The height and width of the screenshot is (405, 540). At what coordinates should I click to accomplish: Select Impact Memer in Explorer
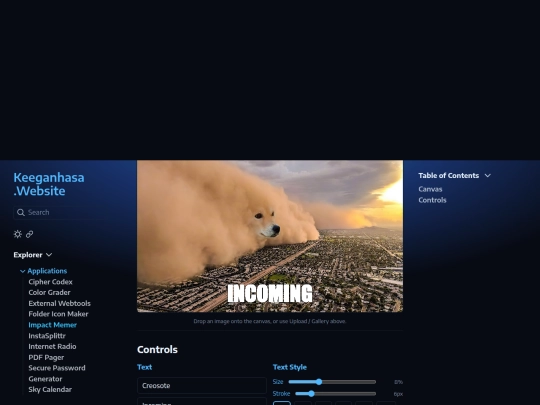coord(53,325)
